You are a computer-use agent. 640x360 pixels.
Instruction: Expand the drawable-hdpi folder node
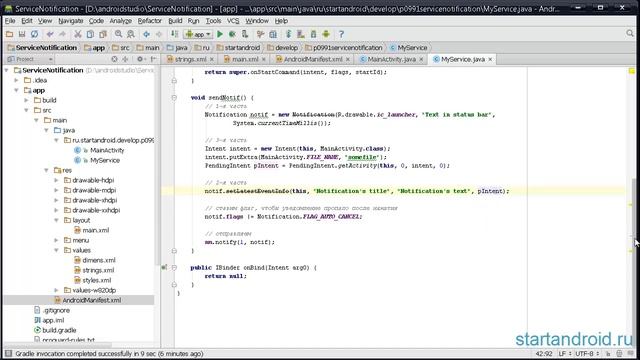pyautogui.click(x=56, y=180)
